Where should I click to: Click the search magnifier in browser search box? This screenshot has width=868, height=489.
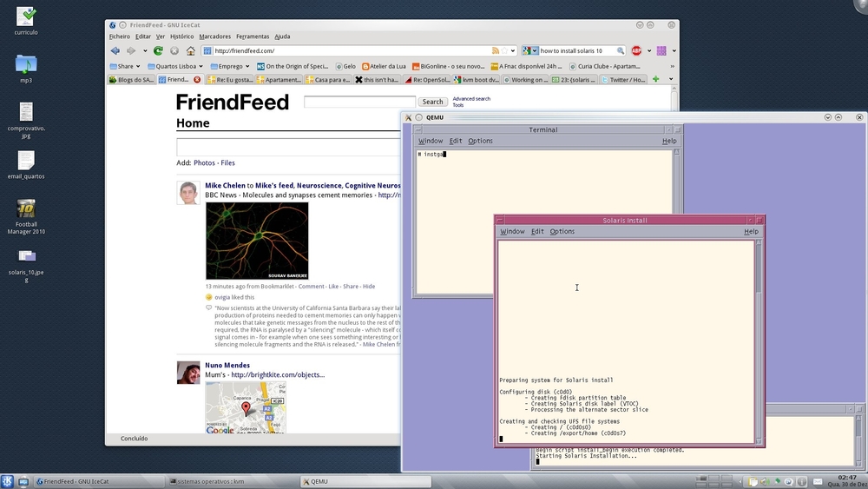pyautogui.click(x=621, y=50)
